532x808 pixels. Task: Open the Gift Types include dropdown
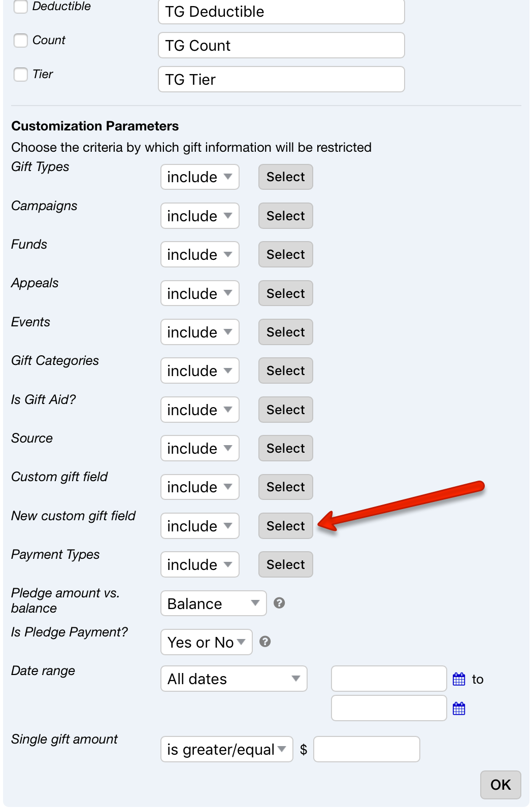click(199, 177)
